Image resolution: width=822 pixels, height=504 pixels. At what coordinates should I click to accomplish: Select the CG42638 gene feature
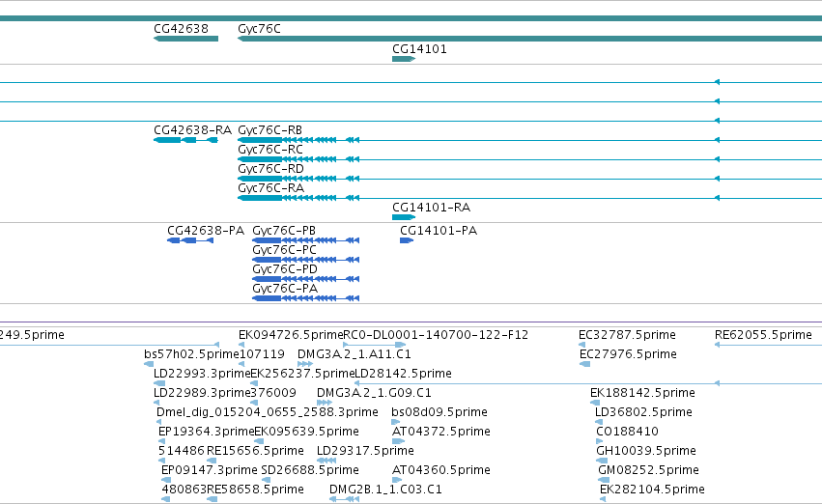pos(185,39)
